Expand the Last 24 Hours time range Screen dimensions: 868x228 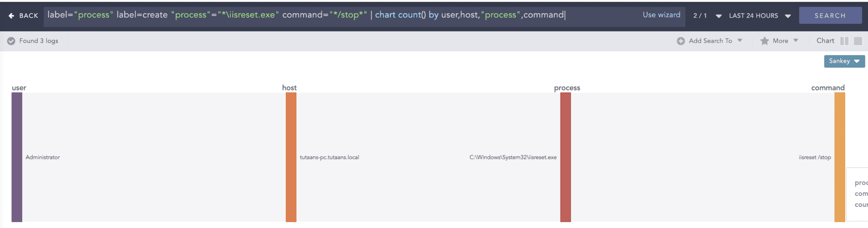tap(787, 16)
